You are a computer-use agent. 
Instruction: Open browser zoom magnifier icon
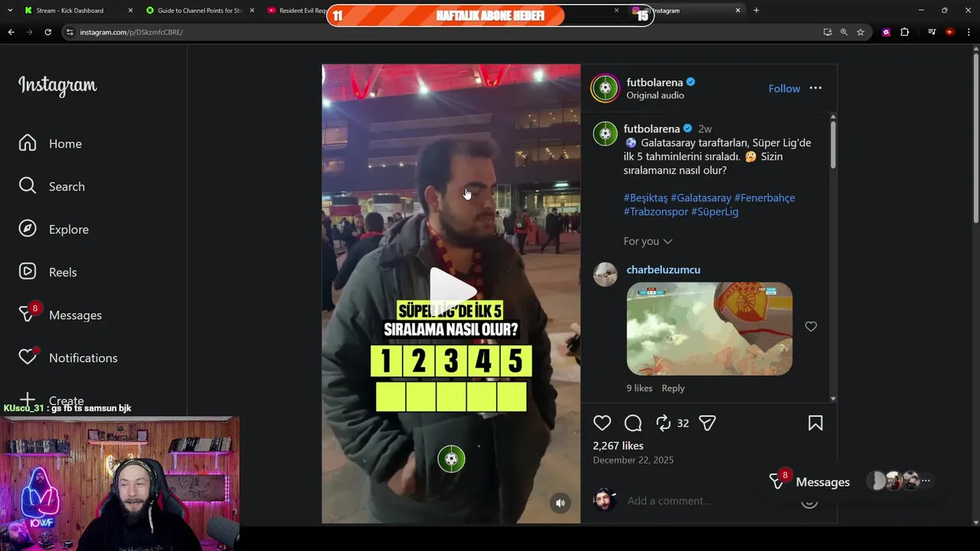click(844, 32)
